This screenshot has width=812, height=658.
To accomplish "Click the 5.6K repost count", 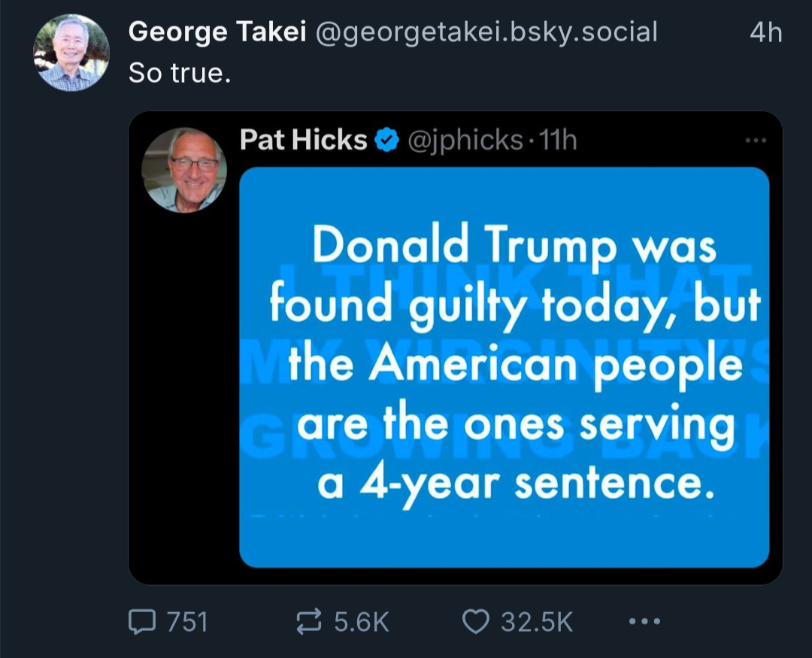I will point(362,622).
